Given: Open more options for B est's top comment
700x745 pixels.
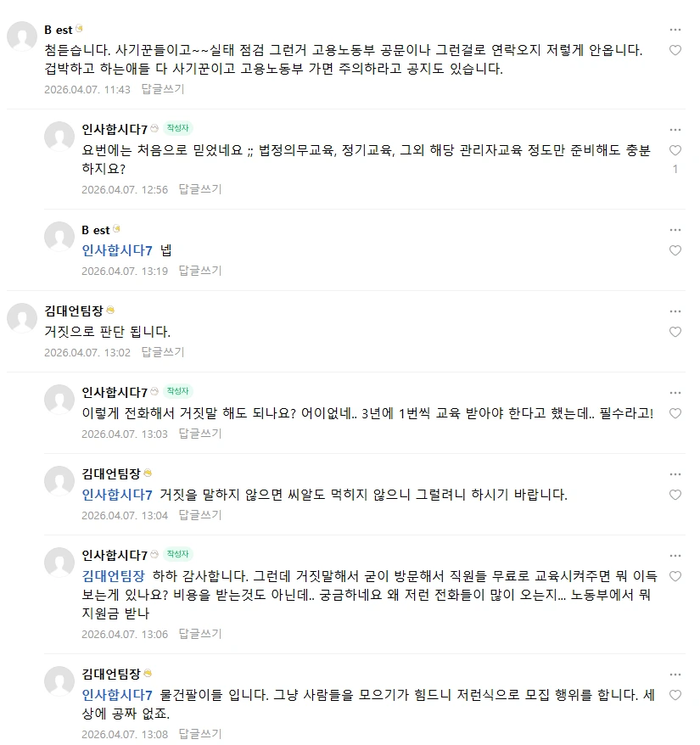Looking at the screenshot, I should click(x=675, y=30).
